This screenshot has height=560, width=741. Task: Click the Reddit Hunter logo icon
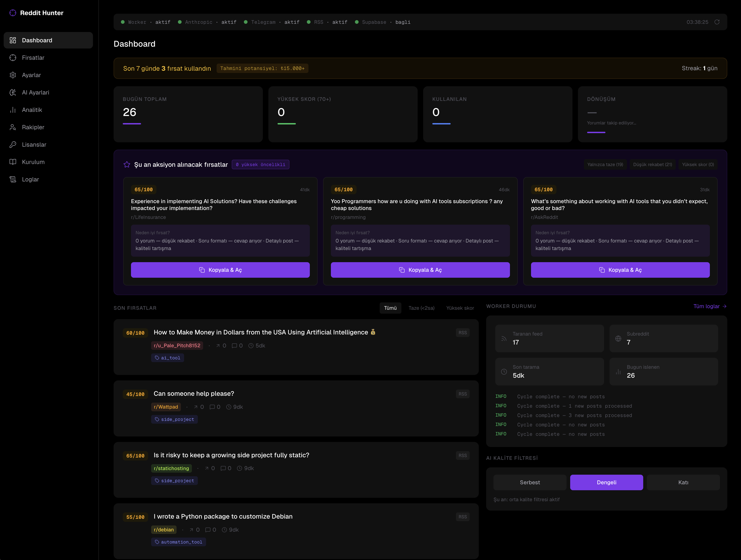coord(13,13)
